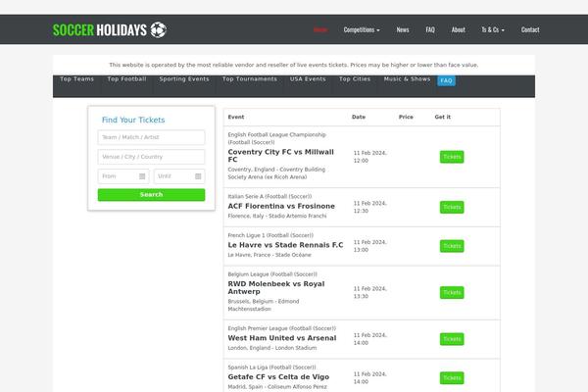Expand the Competitions dropdown menu

(x=362, y=29)
